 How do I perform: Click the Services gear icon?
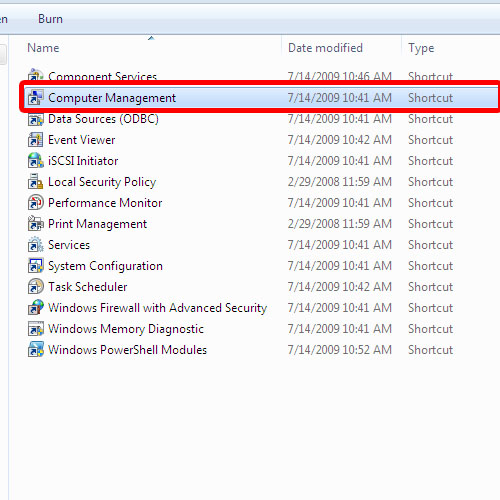coord(36,245)
